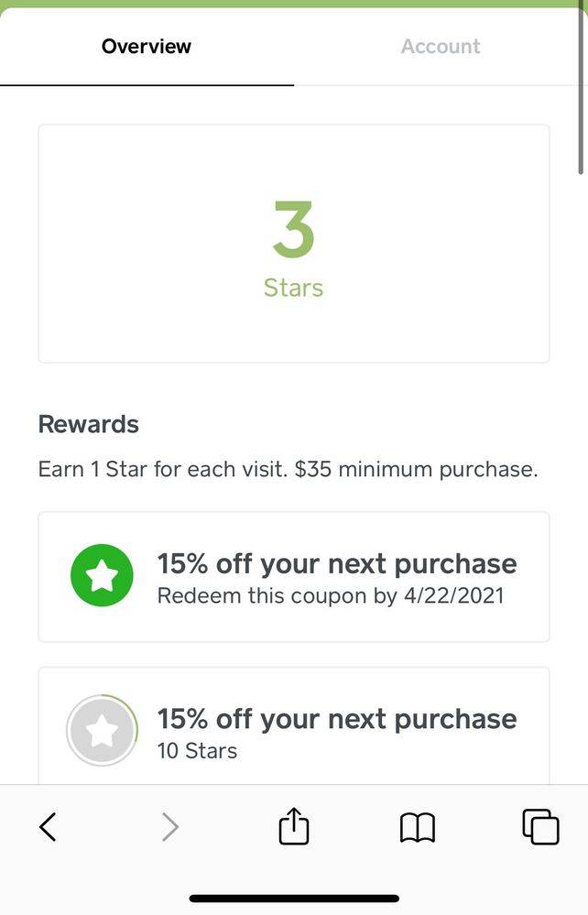The width and height of the screenshot is (588, 915).
Task: Switch to the Account tab
Action: pos(441,46)
